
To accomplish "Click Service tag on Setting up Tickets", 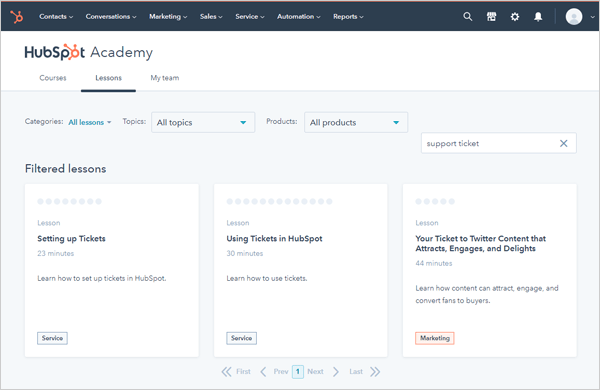I will pos(52,338).
